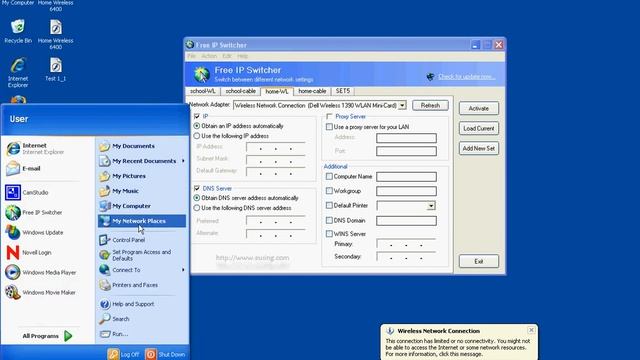Click the Refresh button

click(430, 105)
